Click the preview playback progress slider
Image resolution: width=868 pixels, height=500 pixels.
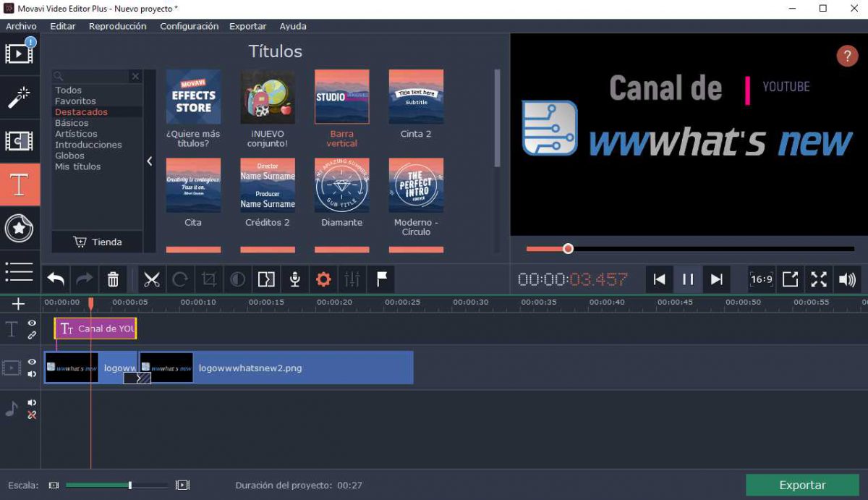pyautogui.click(x=690, y=249)
